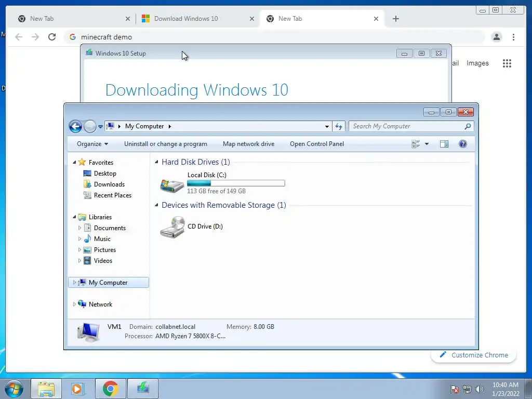Click the computer icon in address bar
Screen dimensions: 532x399
(x=110, y=126)
